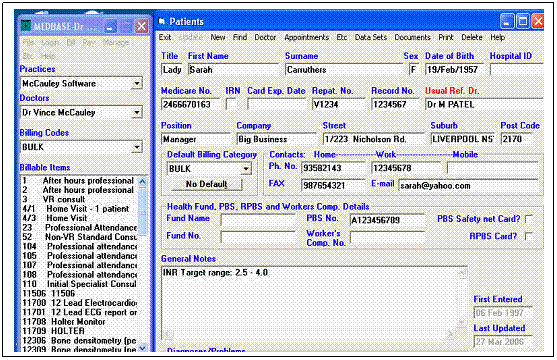Click the FAX number field
The height and width of the screenshot is (360, 557).
tap(333, 186)
